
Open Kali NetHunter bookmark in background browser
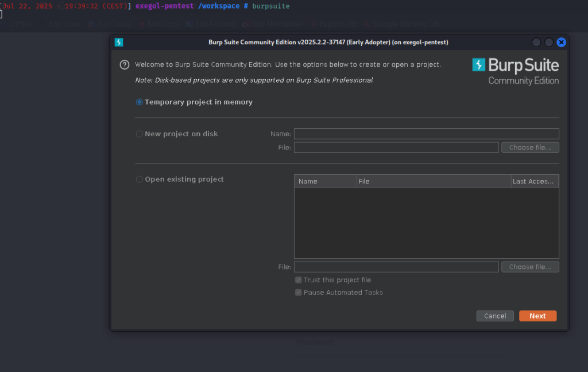[x=273, y=24]
